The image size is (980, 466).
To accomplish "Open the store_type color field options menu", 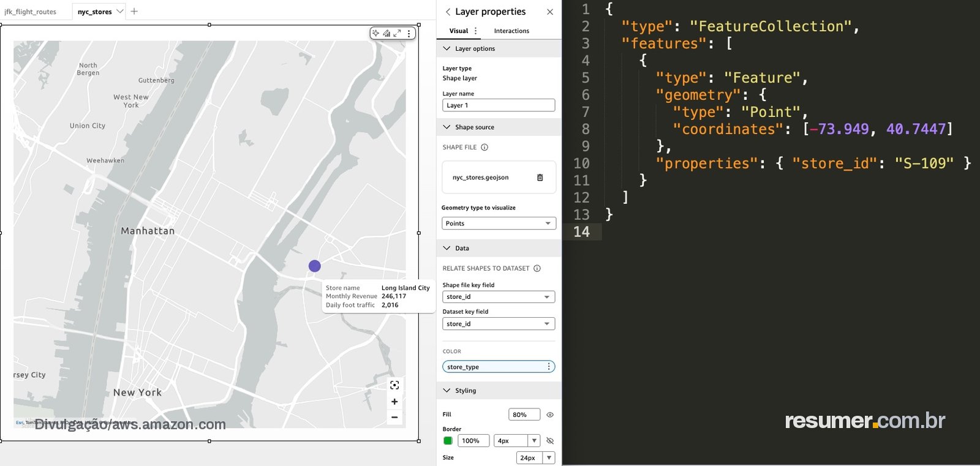I will coord(549,367).
